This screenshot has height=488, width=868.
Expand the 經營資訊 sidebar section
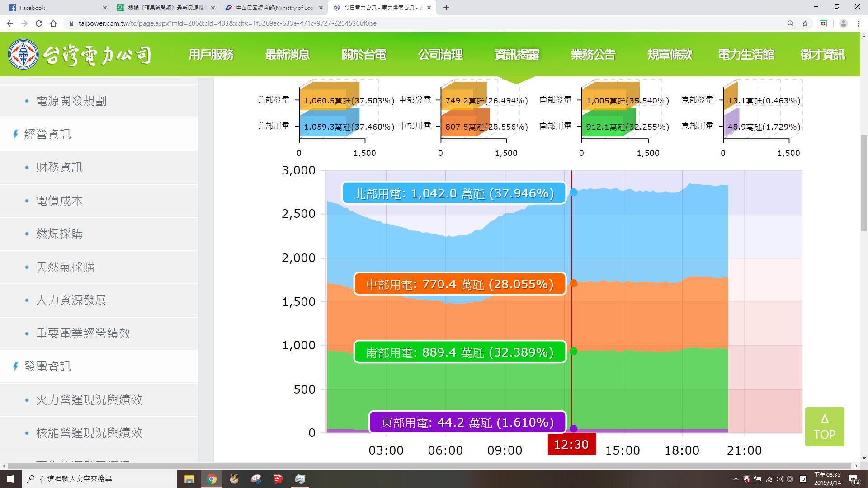99,134
